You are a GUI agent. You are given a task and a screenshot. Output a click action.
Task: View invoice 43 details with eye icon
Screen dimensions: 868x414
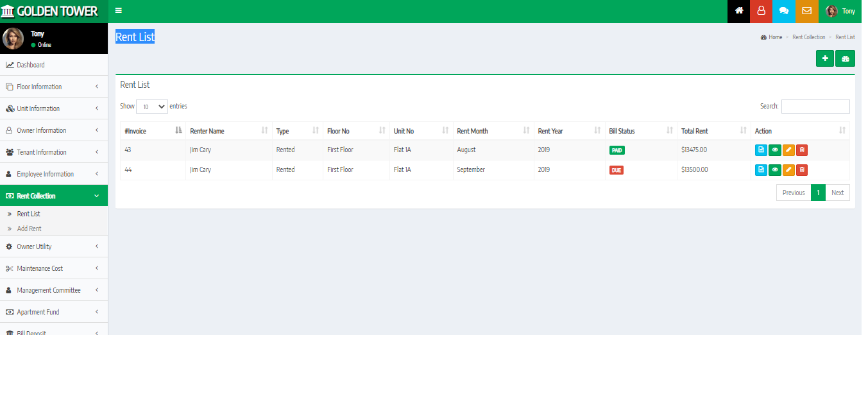click(x=775, y=150)
